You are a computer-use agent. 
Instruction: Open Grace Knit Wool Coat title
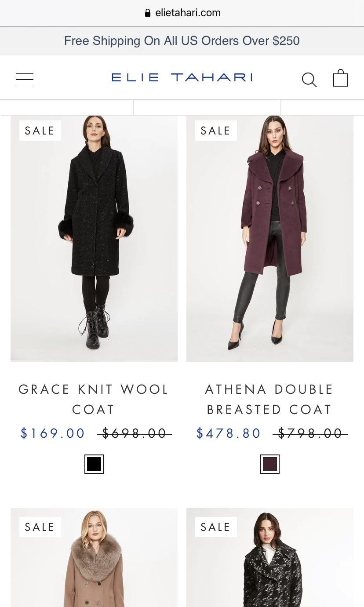pyautogui.click(x=94, y=399)
